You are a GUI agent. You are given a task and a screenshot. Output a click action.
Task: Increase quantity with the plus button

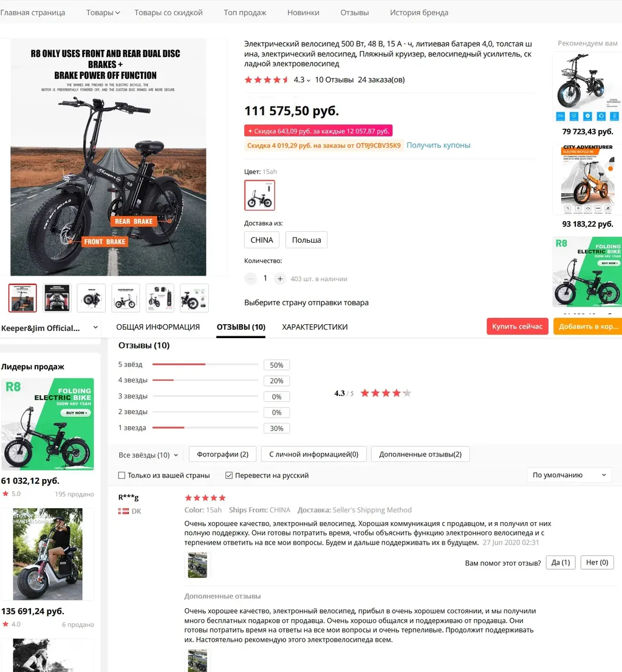(x=279, y=279)
